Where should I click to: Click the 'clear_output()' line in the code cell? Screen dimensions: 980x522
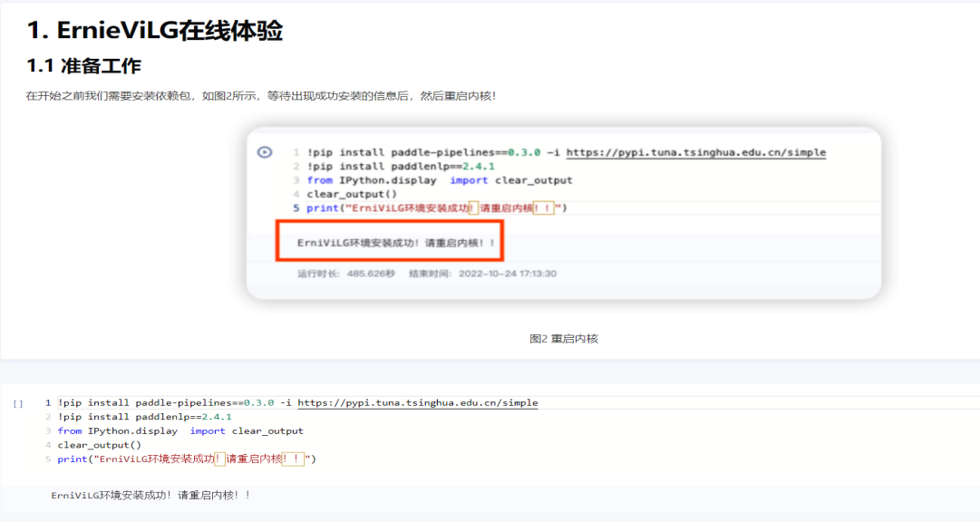(x=99, y=445)
